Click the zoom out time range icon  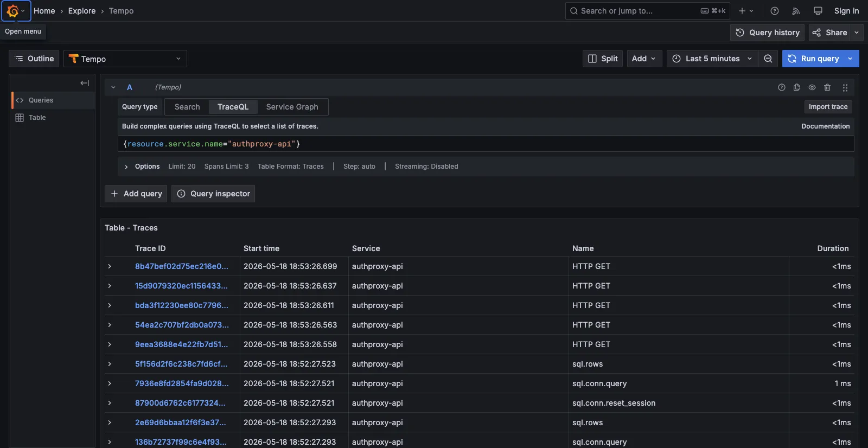(x=768, y=59)
